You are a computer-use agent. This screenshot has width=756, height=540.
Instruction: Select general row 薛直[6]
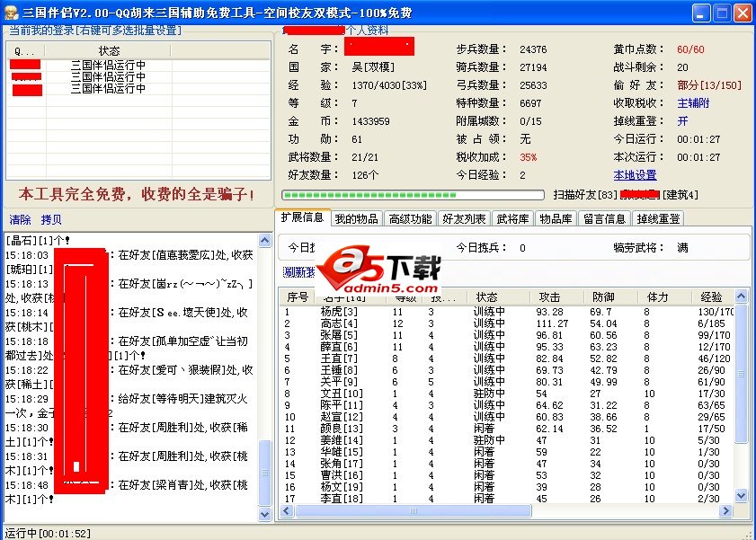pos(506,347)
